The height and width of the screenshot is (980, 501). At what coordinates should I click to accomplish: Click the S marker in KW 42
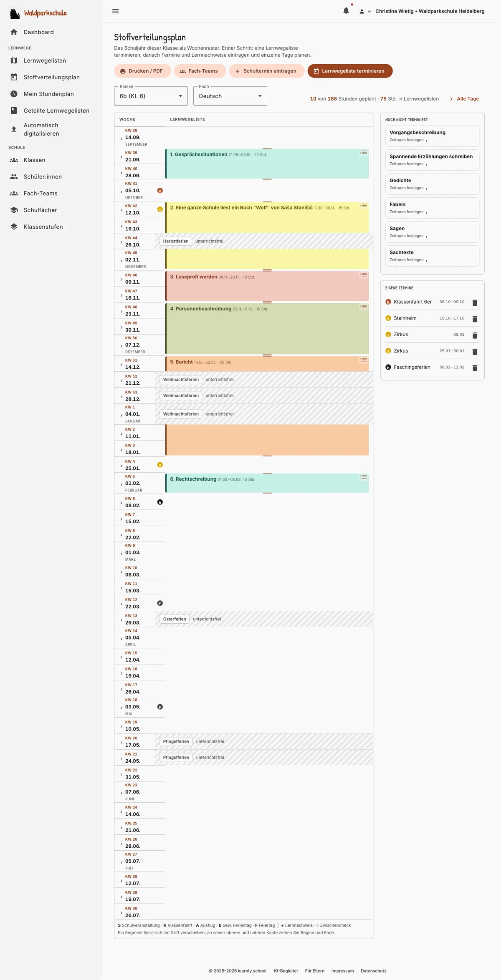160,209
